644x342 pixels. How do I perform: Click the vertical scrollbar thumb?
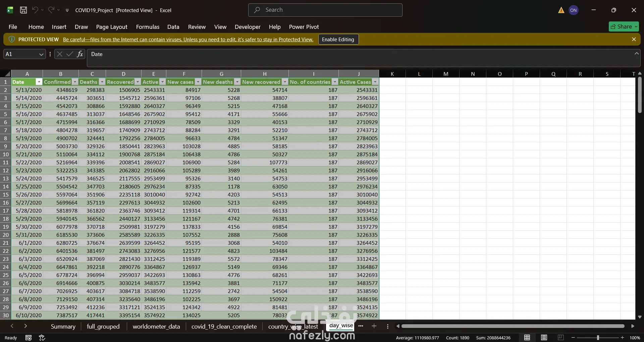(640, 95)
